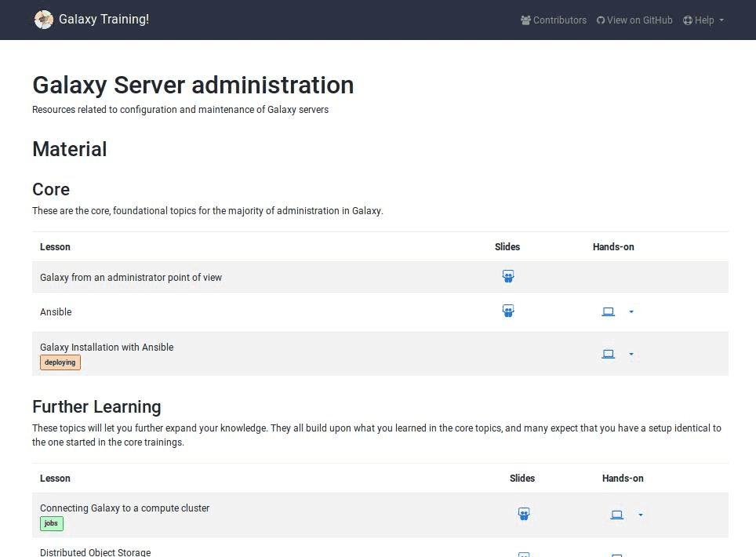This screenshot has width=756, height=557.
Task: Click the Distributed Object Storage lesson title
Action: point(95,552)
